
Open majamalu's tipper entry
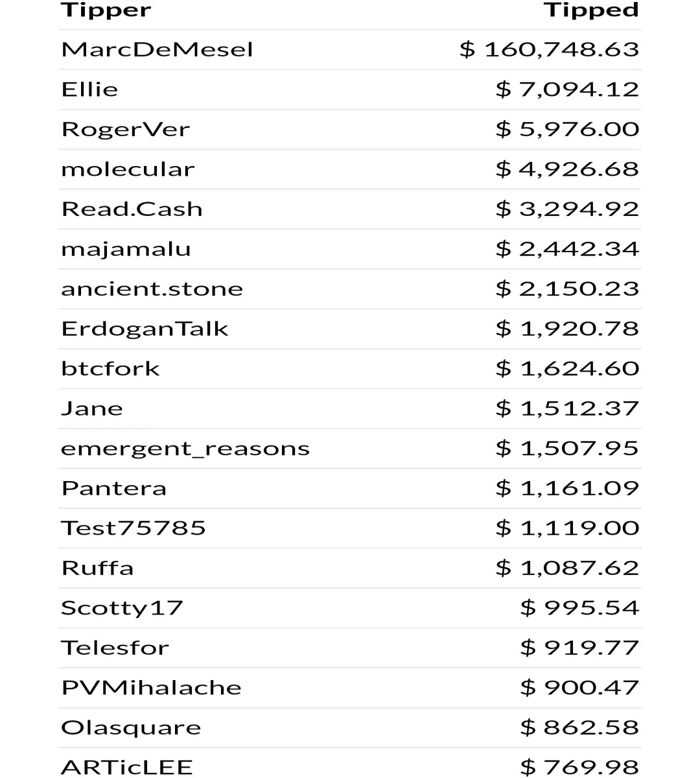coord(126,250)
